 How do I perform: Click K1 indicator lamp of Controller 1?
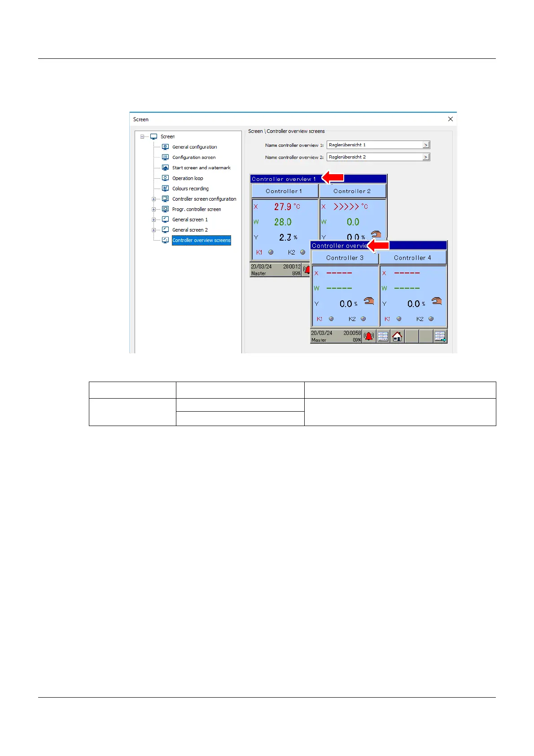point(271,252)
